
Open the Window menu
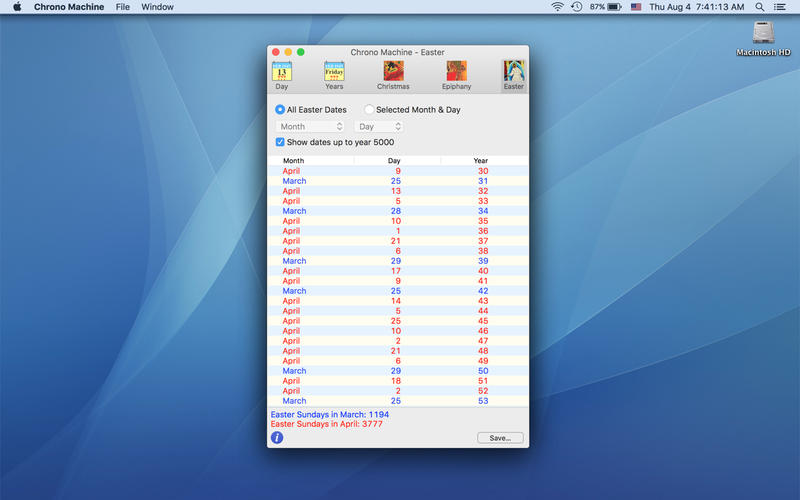click(157, 7)
